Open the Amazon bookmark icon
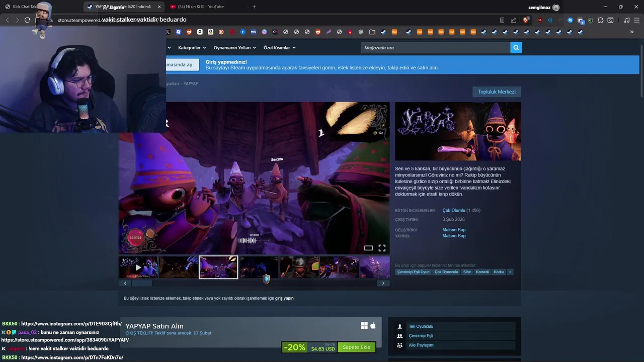The image size is (644, 362). pyautogui.click(x=210, y=32)
